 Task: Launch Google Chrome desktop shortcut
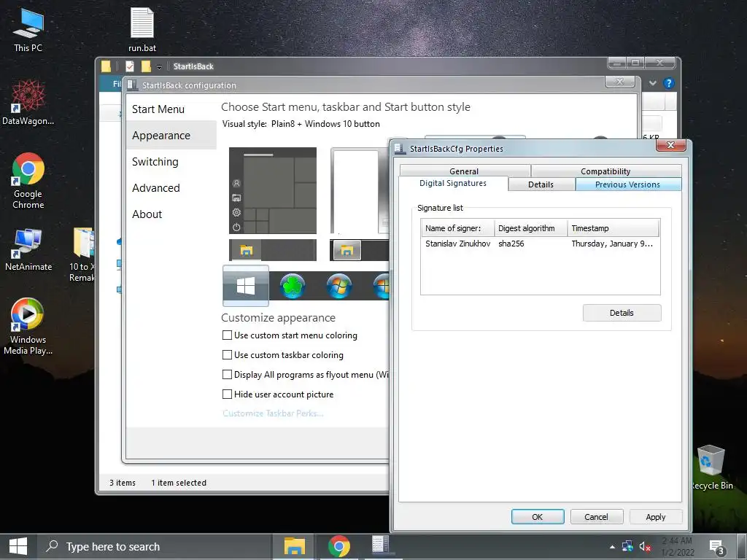(x=28, y=181)
